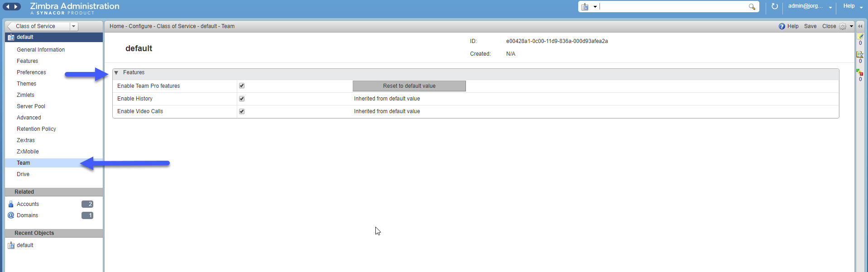Image resolution: width=868 pixels, height=272 pixels.
Task: Open the recent object named default
Action: tap(25, 245)
